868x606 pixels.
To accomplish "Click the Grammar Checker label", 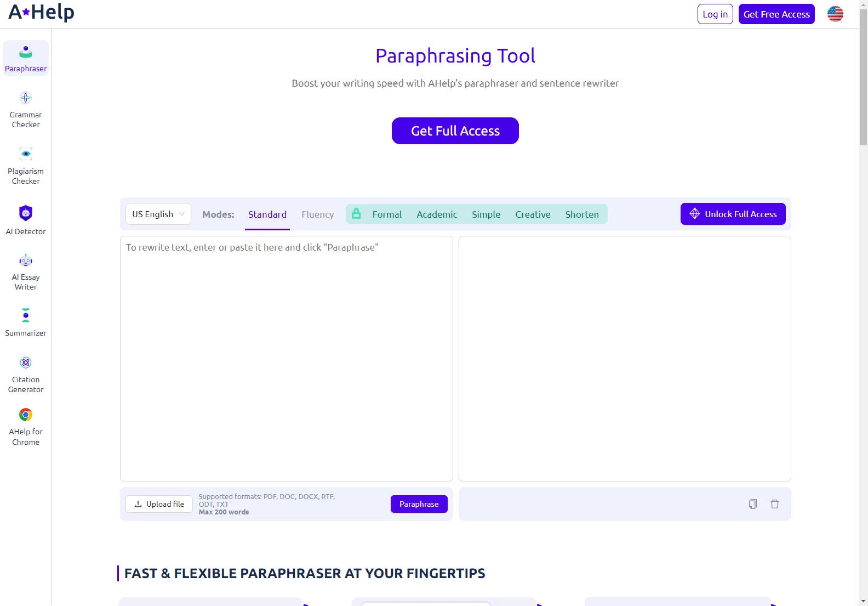I will (26, 120).
